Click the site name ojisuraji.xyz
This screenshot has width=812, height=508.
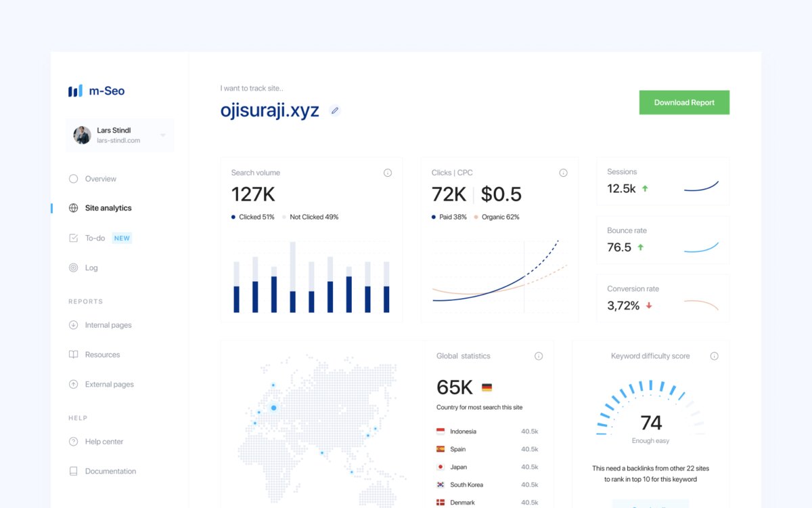tap(269, 110)
